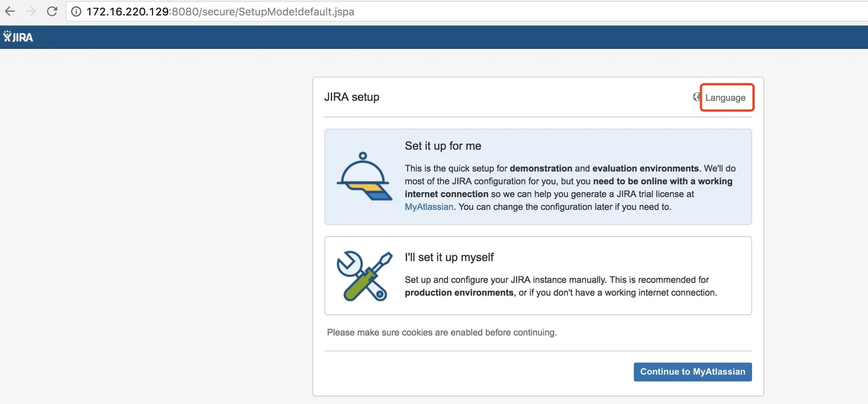Select the "I'll set it up myself" option card

pos(538,276)
